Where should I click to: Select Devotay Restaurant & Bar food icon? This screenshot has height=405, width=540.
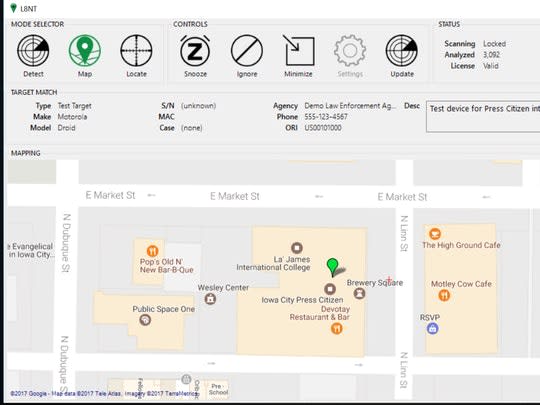336,328
